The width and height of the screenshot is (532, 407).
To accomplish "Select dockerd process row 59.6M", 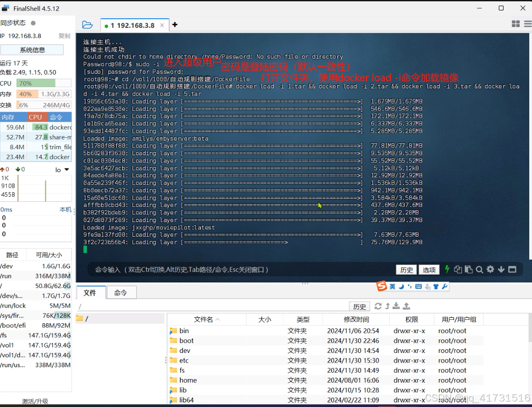I will [x=36, y=127].
